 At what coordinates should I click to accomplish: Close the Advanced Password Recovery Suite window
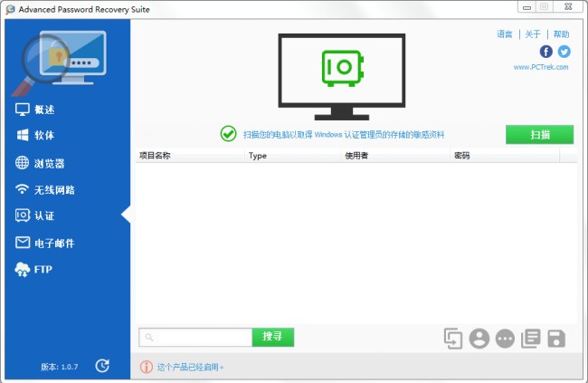(568, 6)
